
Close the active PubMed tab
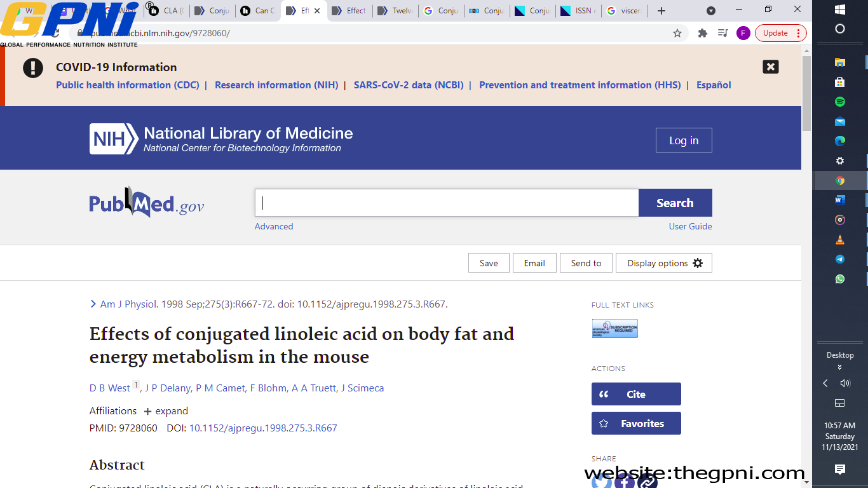317,11
